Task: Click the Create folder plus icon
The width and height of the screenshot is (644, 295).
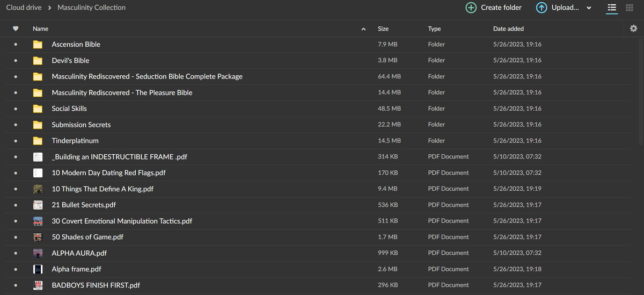Action: 471,8
